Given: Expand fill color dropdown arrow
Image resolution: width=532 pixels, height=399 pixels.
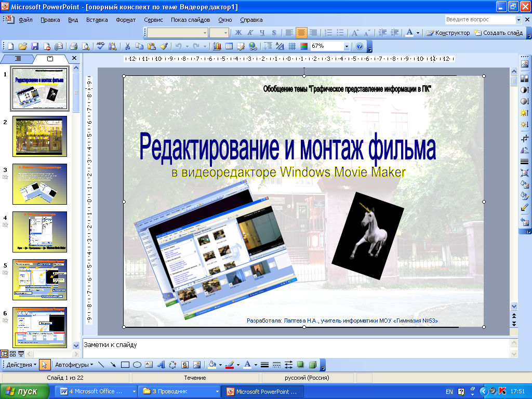Looking at the screenshot, I should point(220,365).
